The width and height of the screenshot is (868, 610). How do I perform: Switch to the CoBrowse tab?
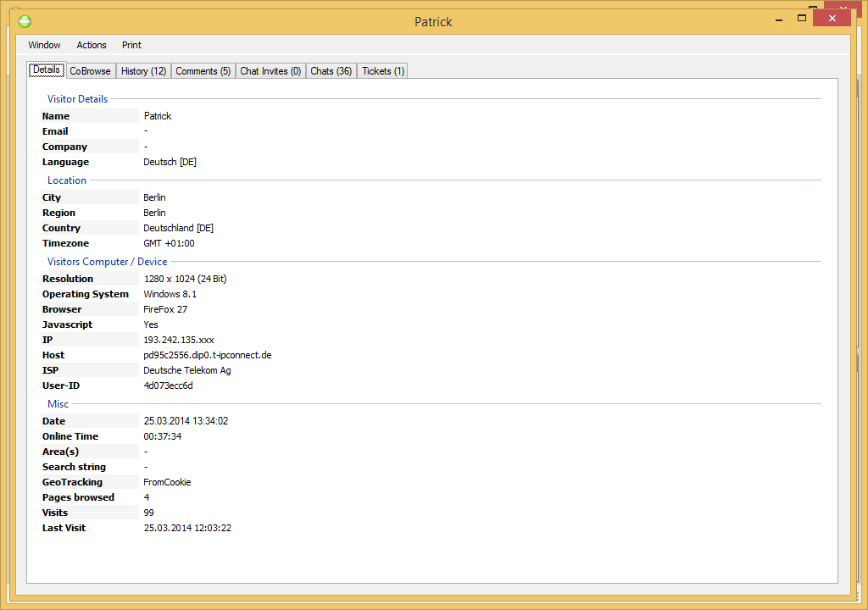tap(90, 70)
